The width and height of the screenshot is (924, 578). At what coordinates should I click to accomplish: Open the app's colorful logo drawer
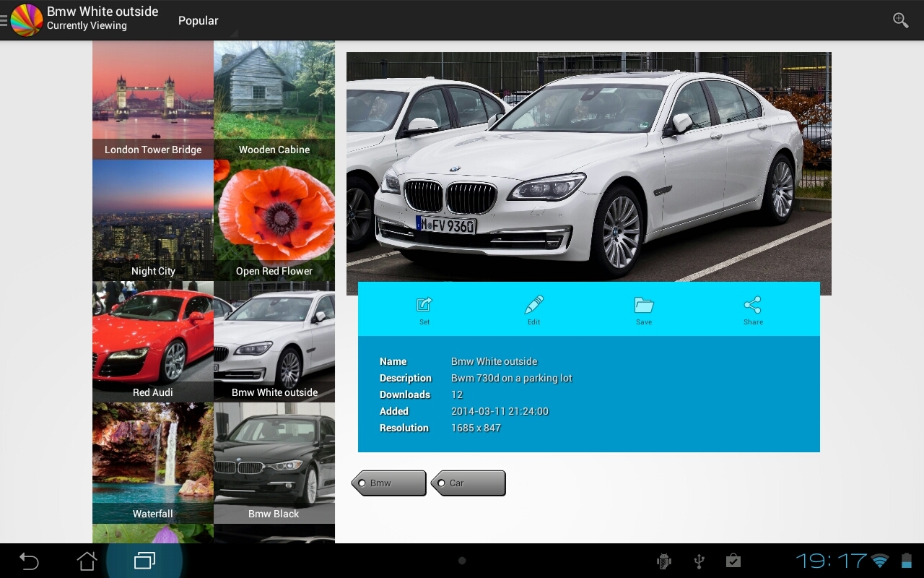[x=26, y=20]
